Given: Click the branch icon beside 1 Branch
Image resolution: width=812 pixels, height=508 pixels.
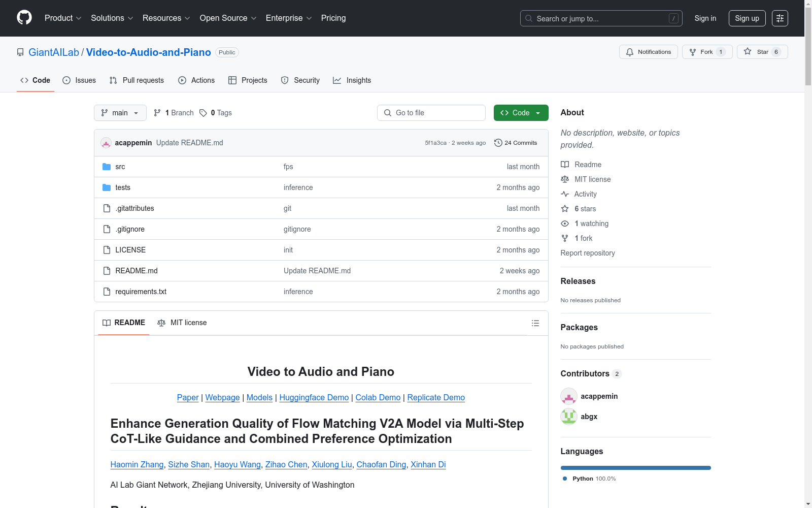Looking at the screenshot, I should click(157, 113).
